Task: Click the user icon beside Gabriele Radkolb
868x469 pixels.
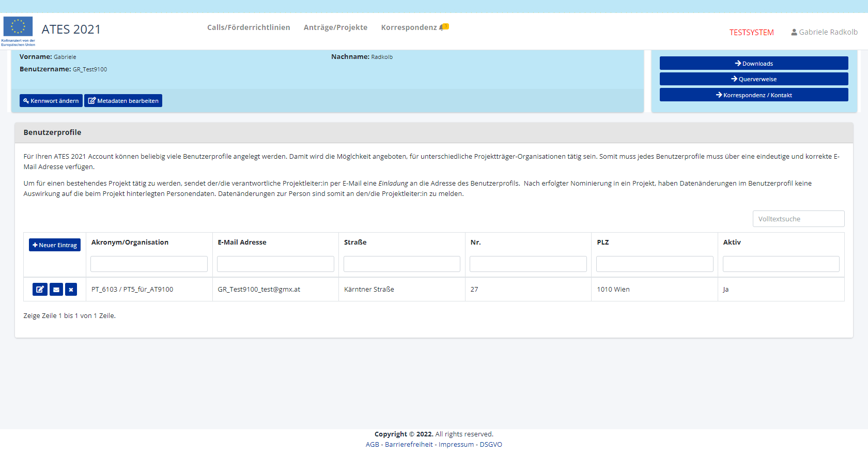Action: (x=794, y=32)
